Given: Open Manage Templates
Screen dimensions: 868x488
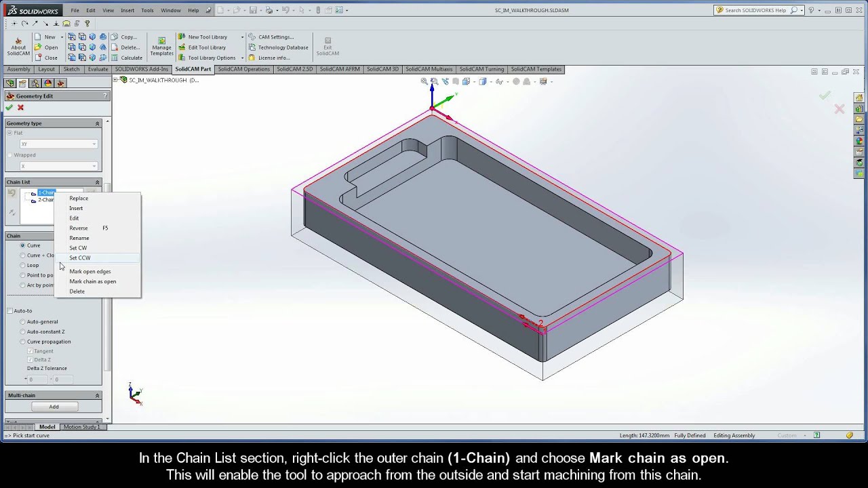Looking at the screenshot, I should tap(161, 47).
